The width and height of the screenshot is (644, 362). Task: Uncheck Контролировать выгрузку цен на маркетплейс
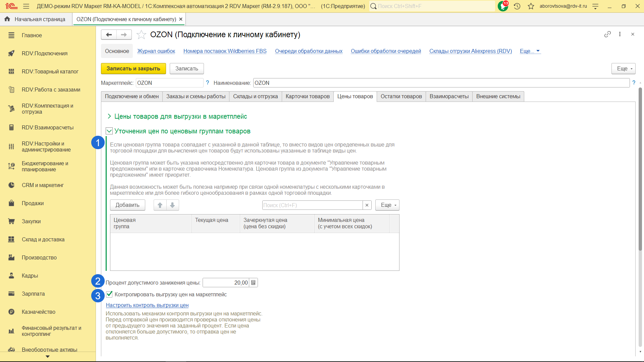[109, 294]
